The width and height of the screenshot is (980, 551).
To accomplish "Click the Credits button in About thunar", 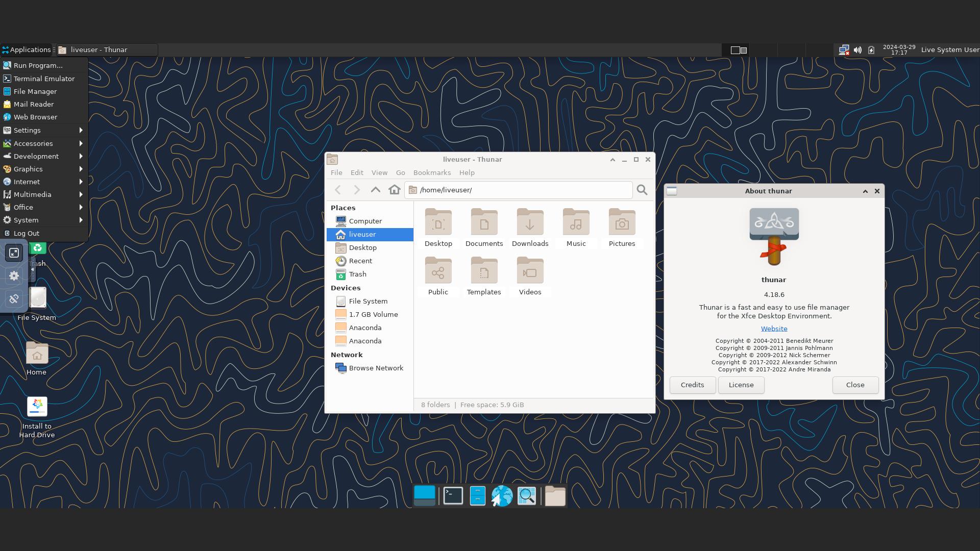I will tap(692, 385).
